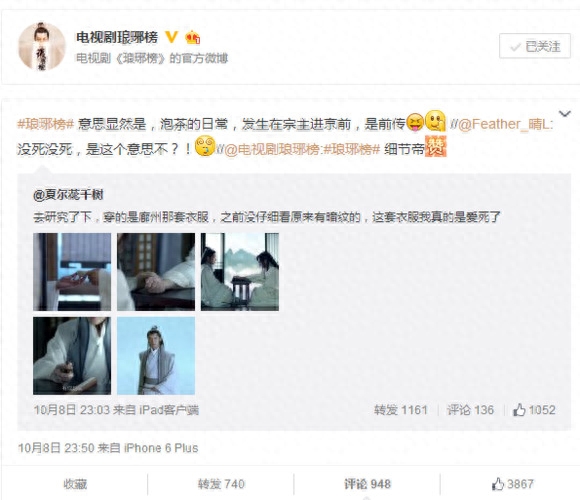Open thumbnail of two people at table

tap(240, 272)
